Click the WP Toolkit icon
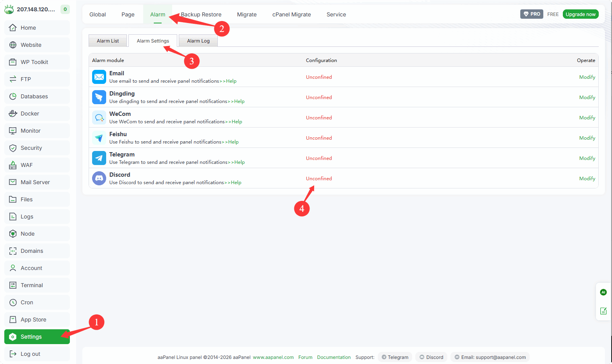The image size is (612, 364). [13, 62]
